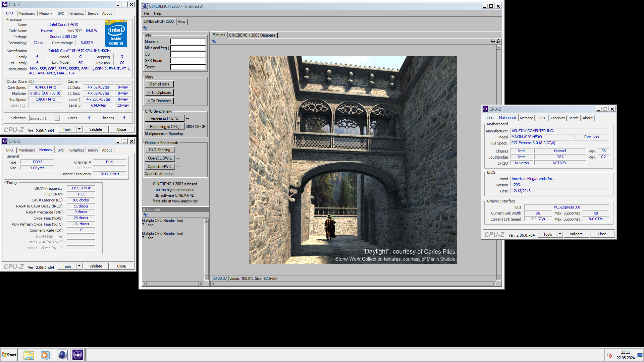Click the four-arrow move icon above picture
This screenshot has height=362, width=644.
point(493,42)
